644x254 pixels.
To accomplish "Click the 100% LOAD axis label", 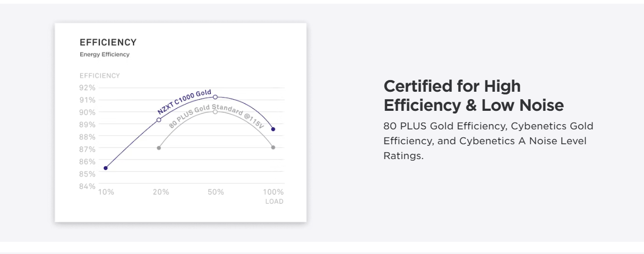I will click(274, 196).
